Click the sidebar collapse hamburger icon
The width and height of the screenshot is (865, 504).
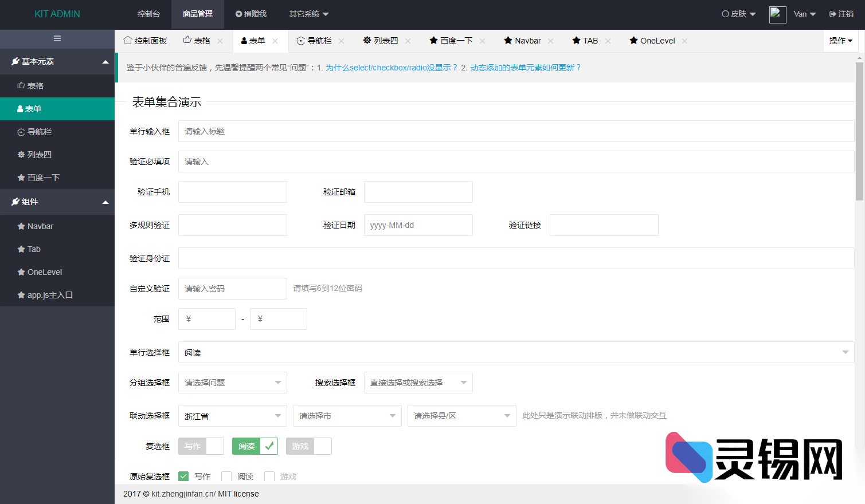[x=57, y=38]
